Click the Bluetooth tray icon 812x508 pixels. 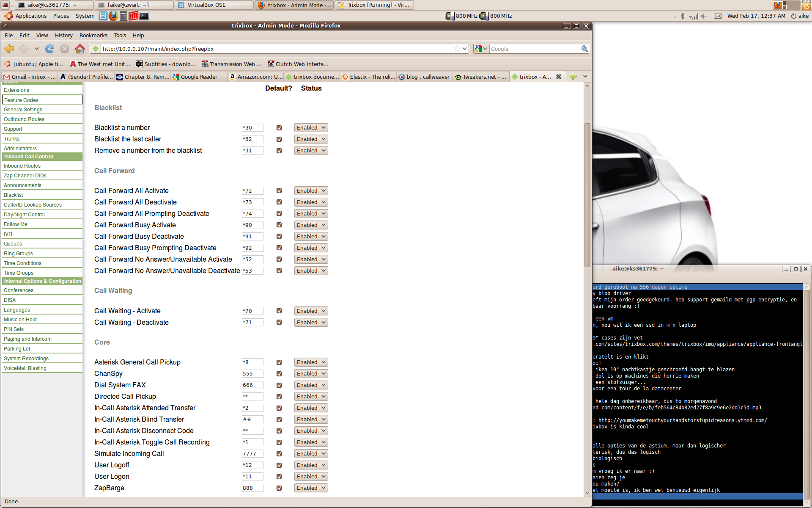(682, 16)
